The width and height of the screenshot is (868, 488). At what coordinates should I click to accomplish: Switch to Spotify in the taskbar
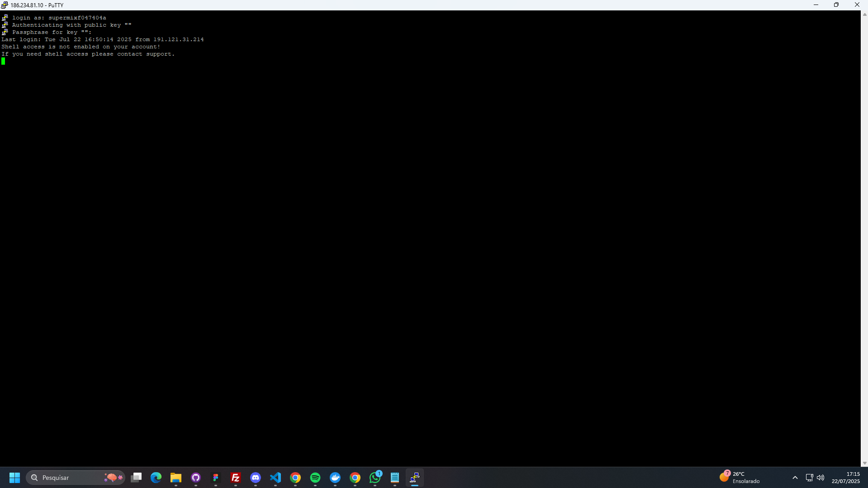tap(315, 478)
